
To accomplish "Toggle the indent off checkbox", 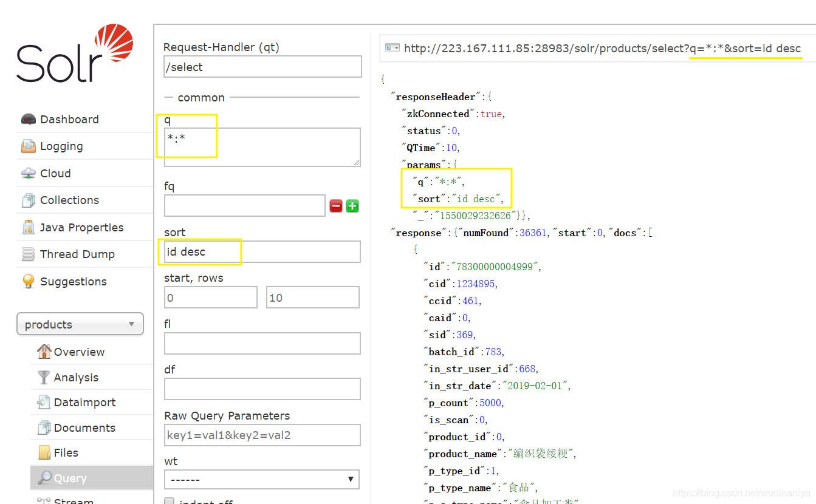I will tap(169, 502).
